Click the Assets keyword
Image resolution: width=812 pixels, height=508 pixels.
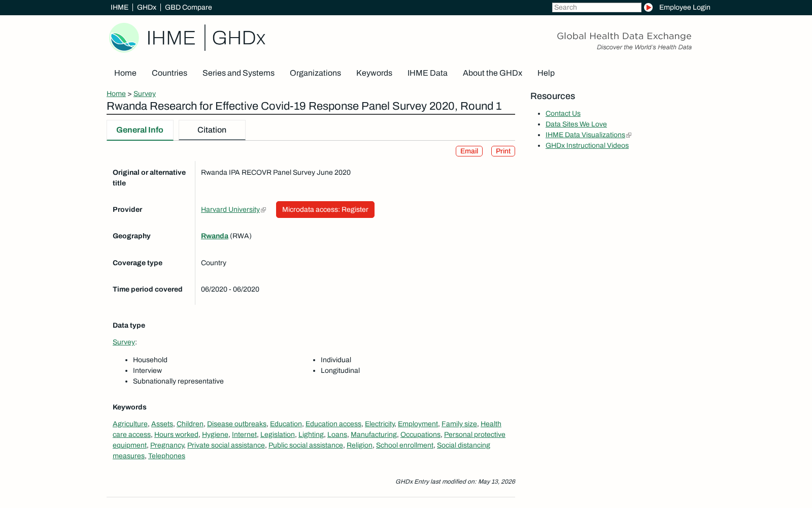(162, 424)
